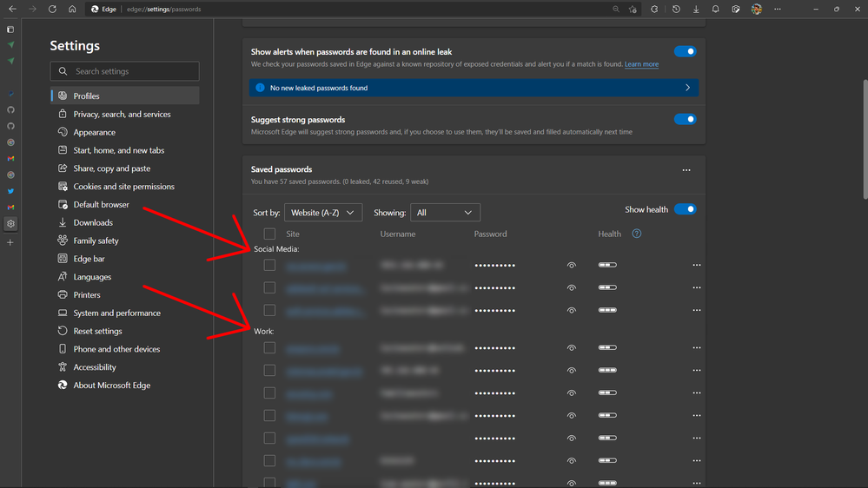The height and width of the screenshot is (488, 868).
Task: Expand the No new leaked passwords banner
Action: tap(474, 88)
